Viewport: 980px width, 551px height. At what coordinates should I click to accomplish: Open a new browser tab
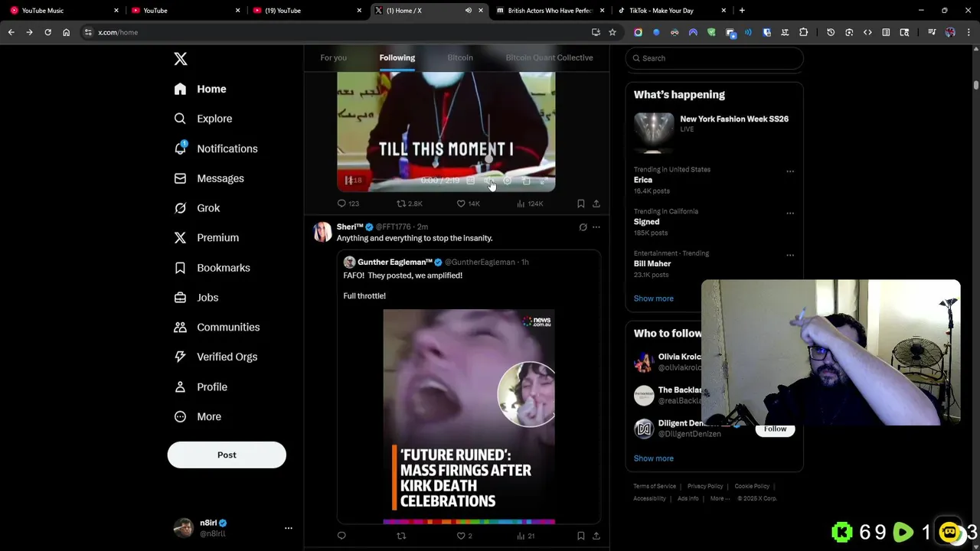[x=742, y=11]
